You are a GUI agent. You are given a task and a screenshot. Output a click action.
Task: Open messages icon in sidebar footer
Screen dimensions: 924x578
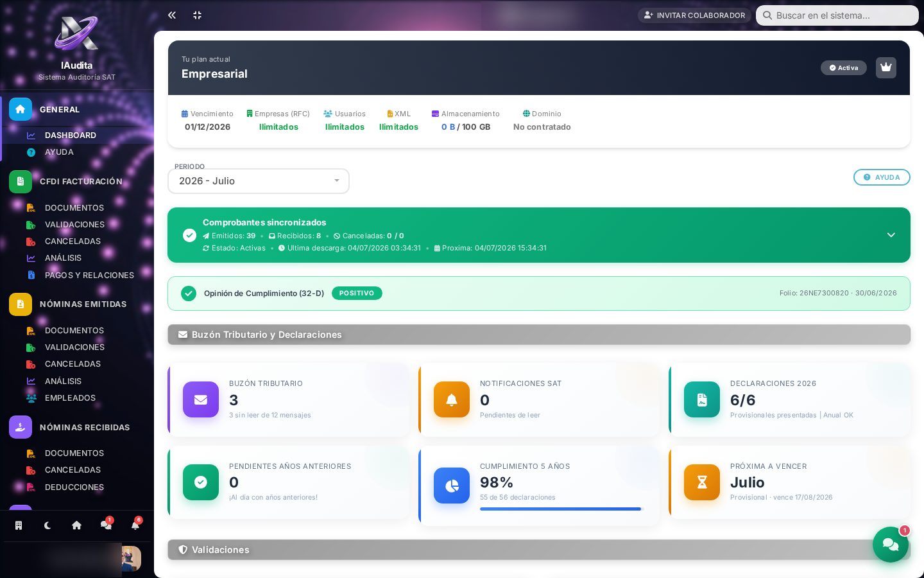(x=106, y=525)
